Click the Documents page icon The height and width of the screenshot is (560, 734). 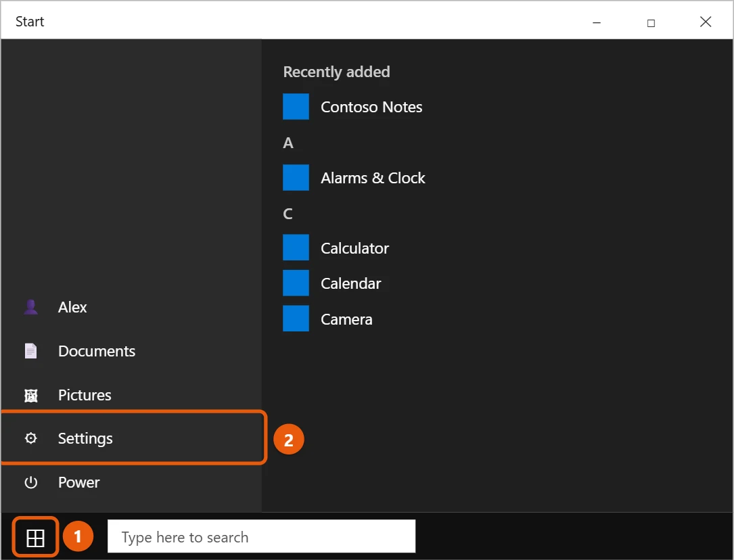click(x=31, y=351)
